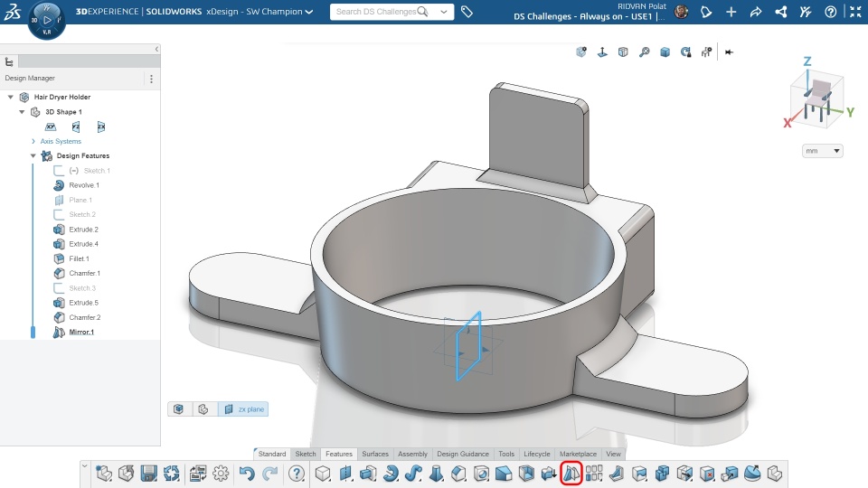Toggle the pin icon on the view toolbar

pos(729,52)
